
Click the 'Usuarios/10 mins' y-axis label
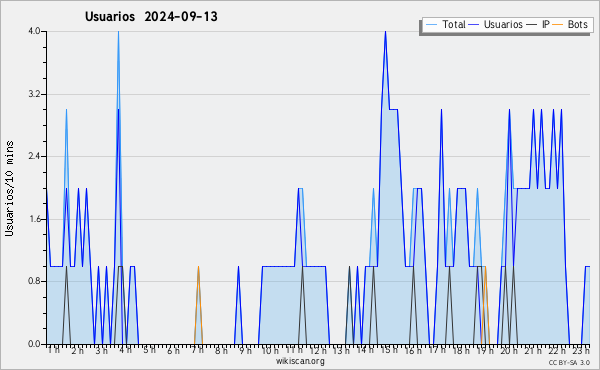tap(9, 188)
